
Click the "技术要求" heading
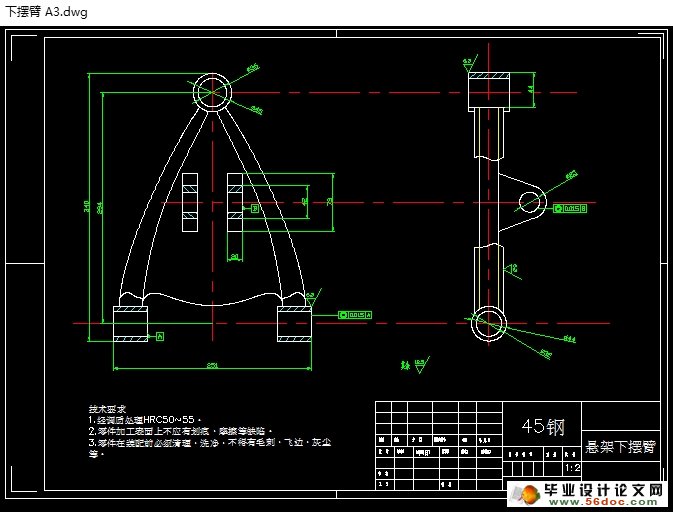click(107, 409)
